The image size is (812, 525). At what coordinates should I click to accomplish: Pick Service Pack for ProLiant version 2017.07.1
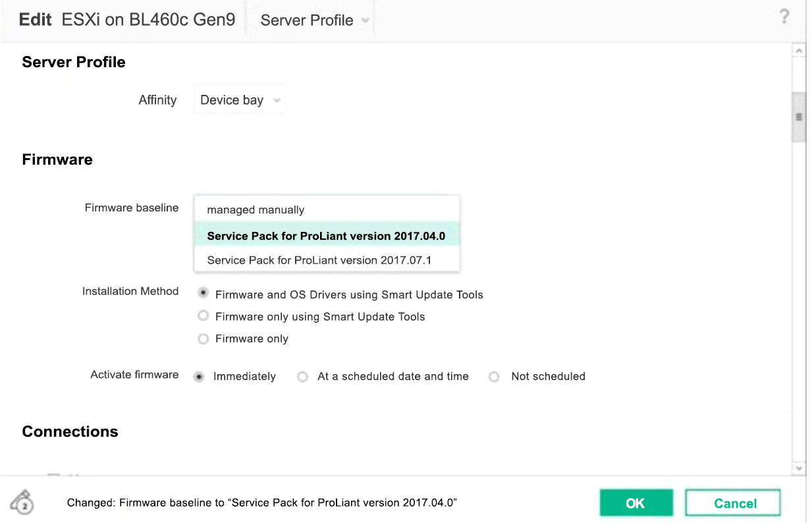click(x=327, y=260)
